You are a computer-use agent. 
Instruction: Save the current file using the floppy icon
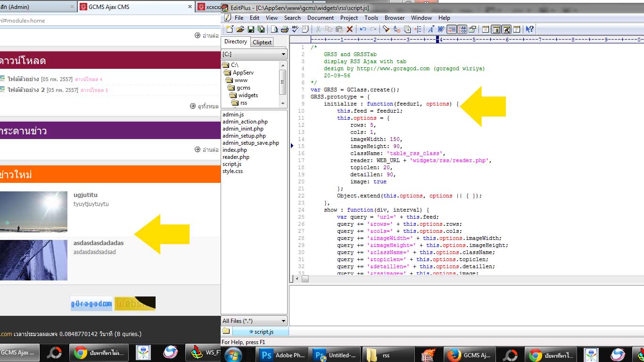[x=250, y=29]
